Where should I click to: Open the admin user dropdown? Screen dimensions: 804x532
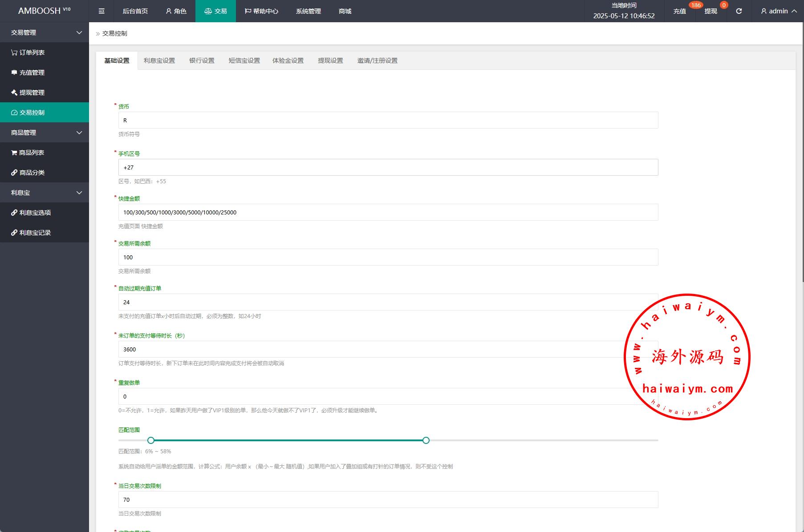(x=778, y=11)
